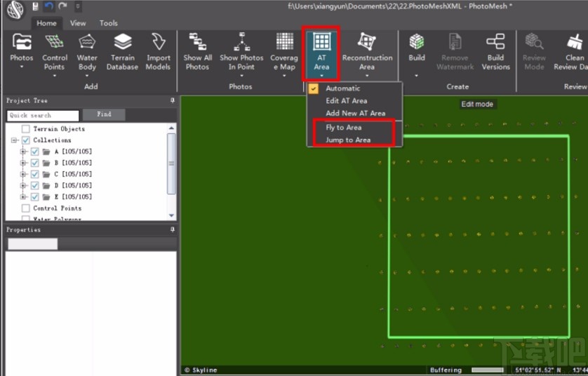Click the AT Area grid icon

[322, 41]
